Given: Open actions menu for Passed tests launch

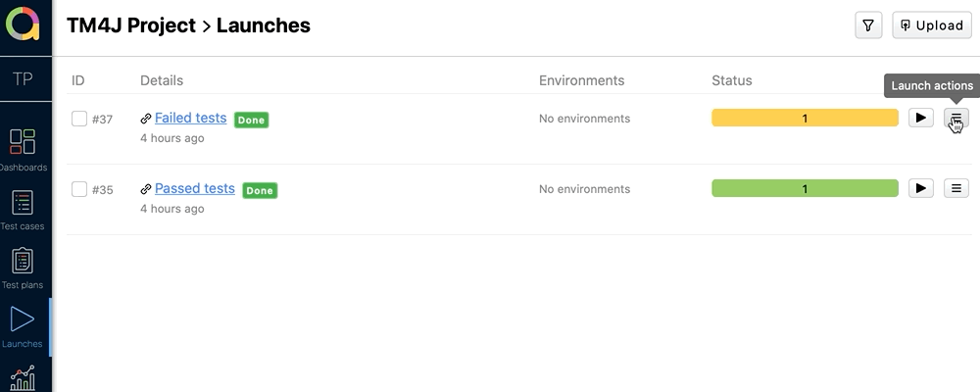Looking at the screenshot, I should [x=955, y=188].
